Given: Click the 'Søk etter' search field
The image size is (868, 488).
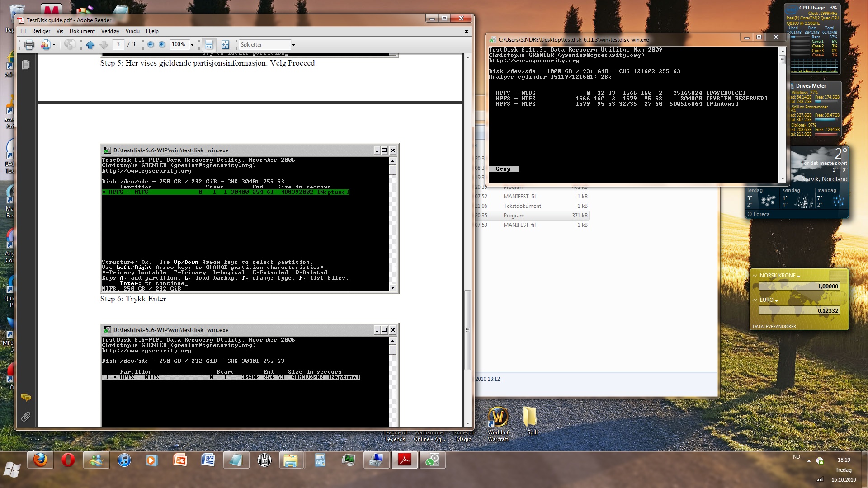Looking at the screenshot, I should [x=264, y=44].
